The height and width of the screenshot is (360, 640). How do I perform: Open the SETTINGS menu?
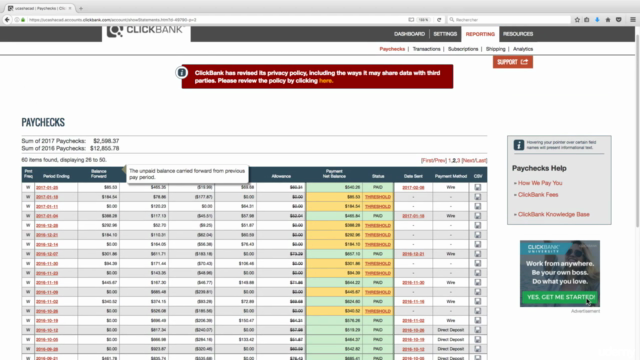coord(445,34)
